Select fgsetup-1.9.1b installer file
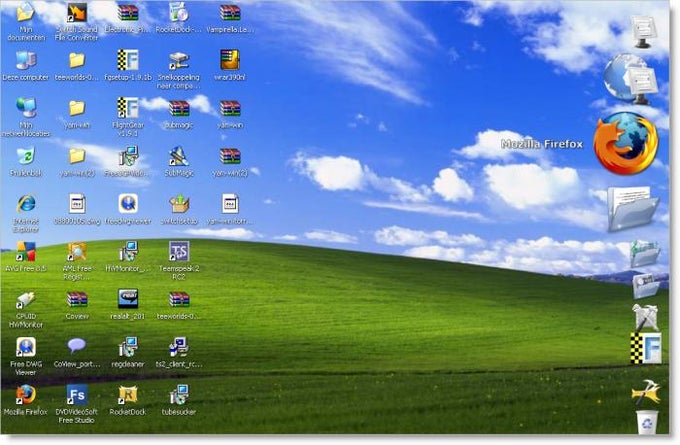This screenshot has width=680, height=445. 128,60
